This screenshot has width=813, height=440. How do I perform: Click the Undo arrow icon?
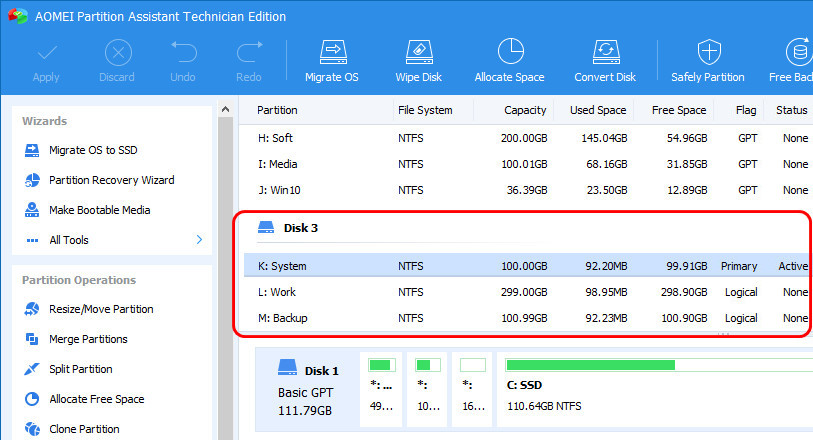183,52
